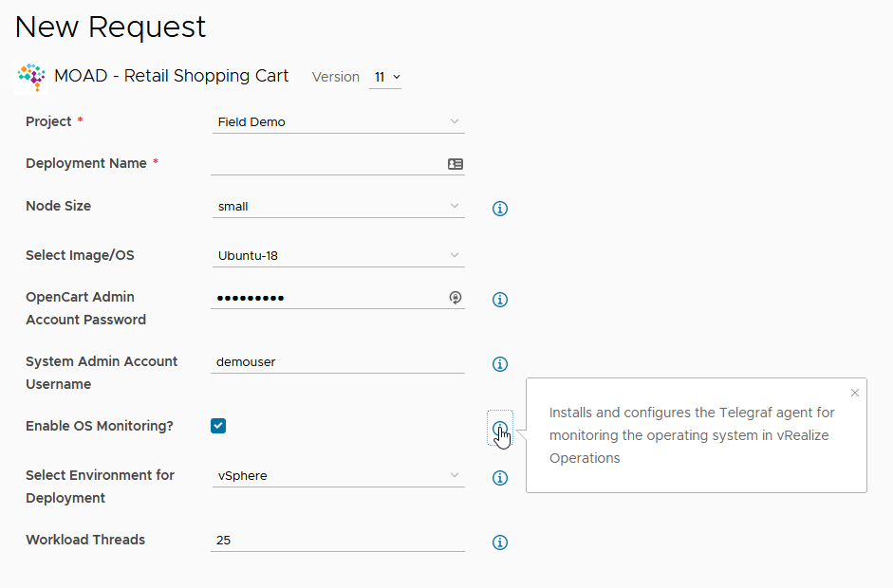Click the Workload Threads input field

[x=338, y=540]
